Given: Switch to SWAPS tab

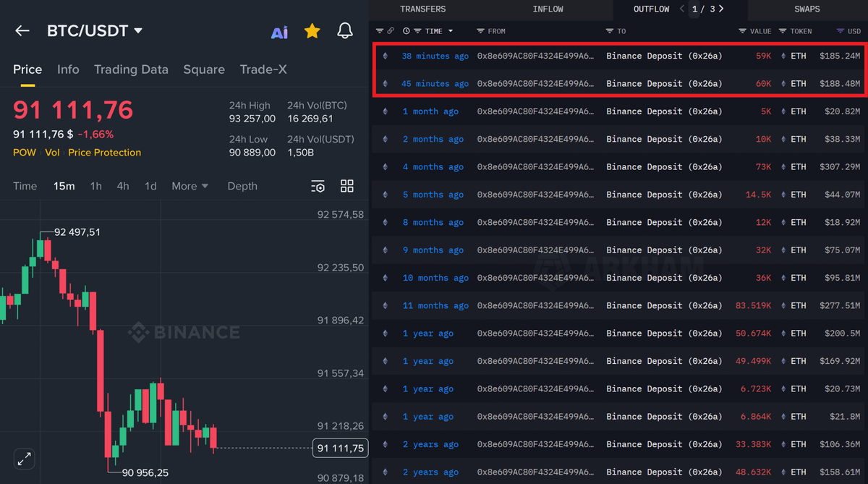Looking at the screenshot, I should point(807,9).
